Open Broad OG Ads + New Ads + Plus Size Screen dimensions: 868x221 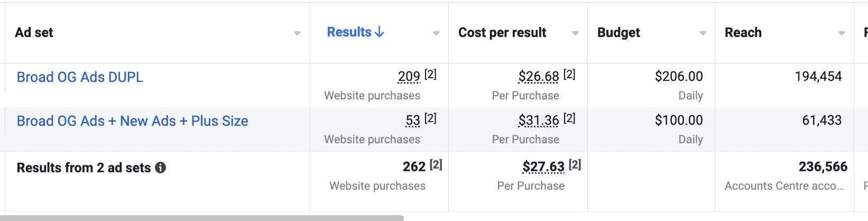132,121
